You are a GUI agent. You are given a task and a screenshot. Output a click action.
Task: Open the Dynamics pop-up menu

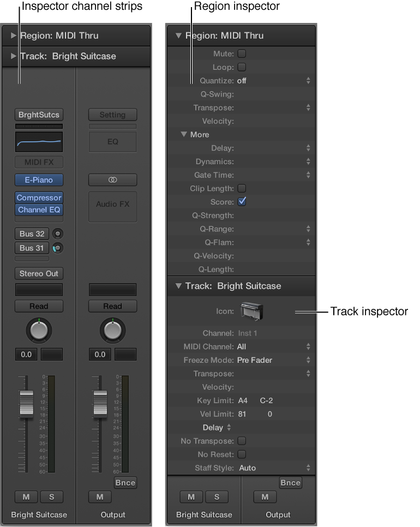(x=308, y=161)
